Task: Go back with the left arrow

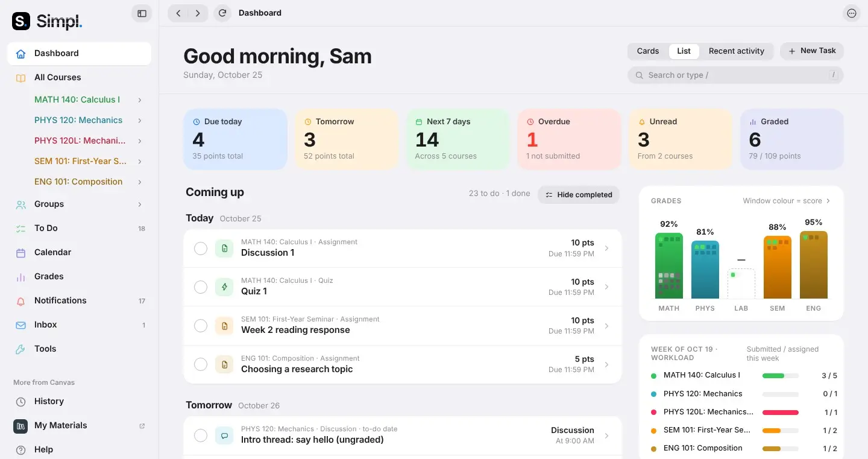Action: coord(178,13)
